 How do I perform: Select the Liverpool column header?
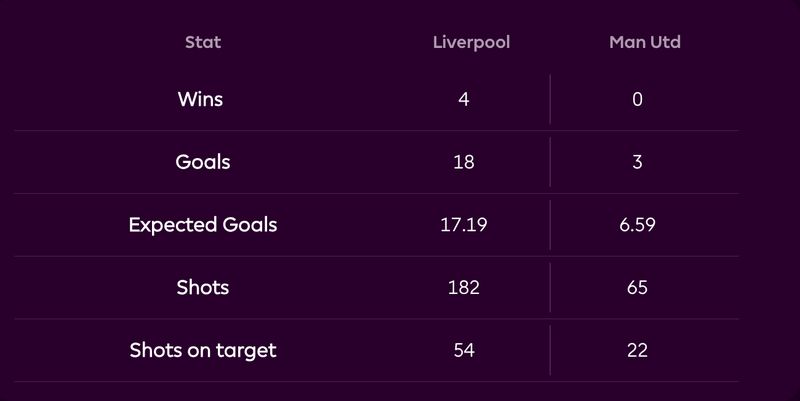coord(471,43)
